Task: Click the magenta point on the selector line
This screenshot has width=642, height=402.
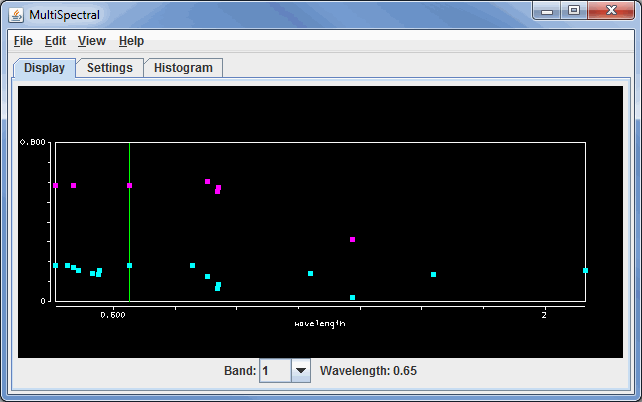Action: (x=130, y=185)
